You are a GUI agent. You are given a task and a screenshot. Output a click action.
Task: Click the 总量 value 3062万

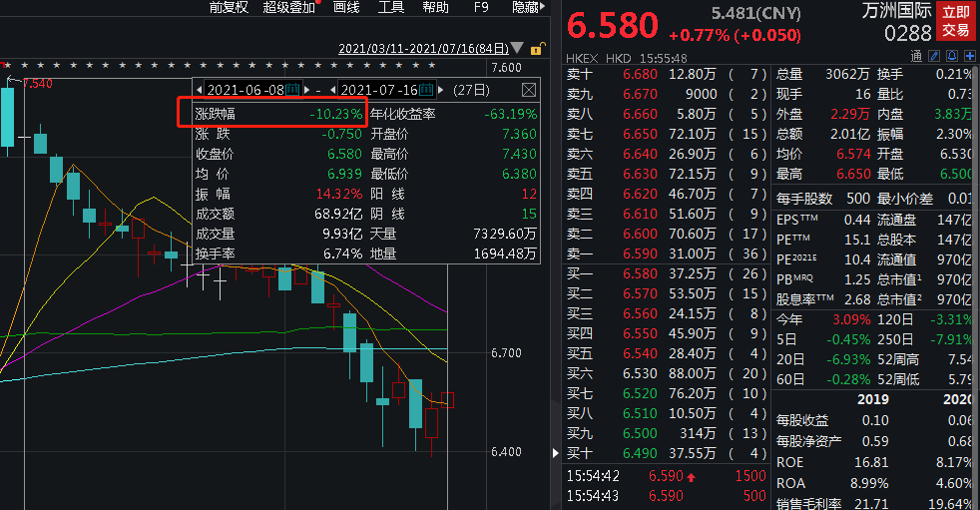[x=847, y=75]
